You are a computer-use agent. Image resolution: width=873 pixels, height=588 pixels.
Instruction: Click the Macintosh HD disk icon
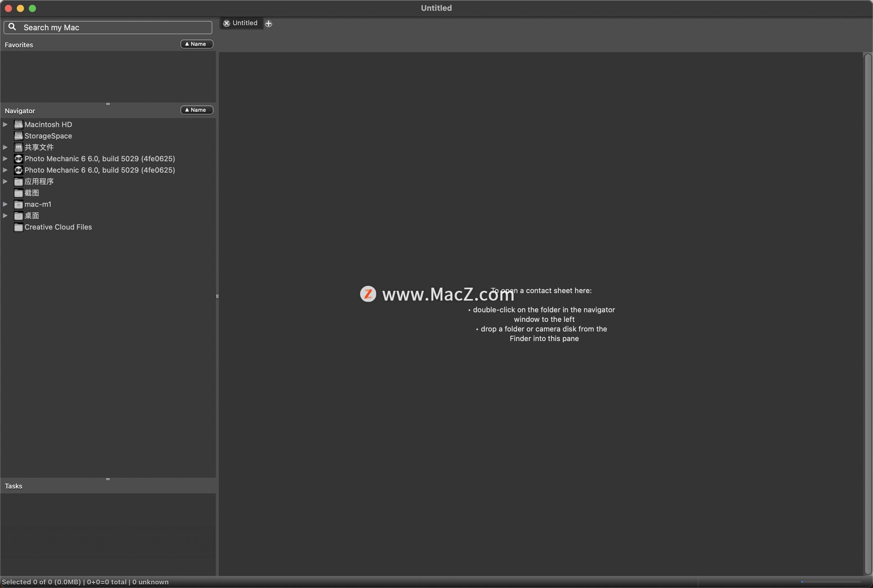click(x=18, y=125)
